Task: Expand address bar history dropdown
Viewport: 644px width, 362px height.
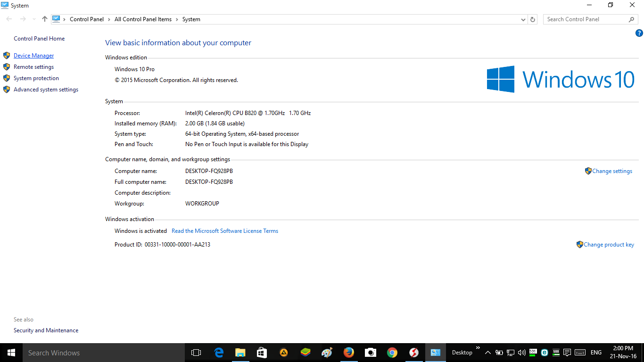Action: tap(523, 19)
